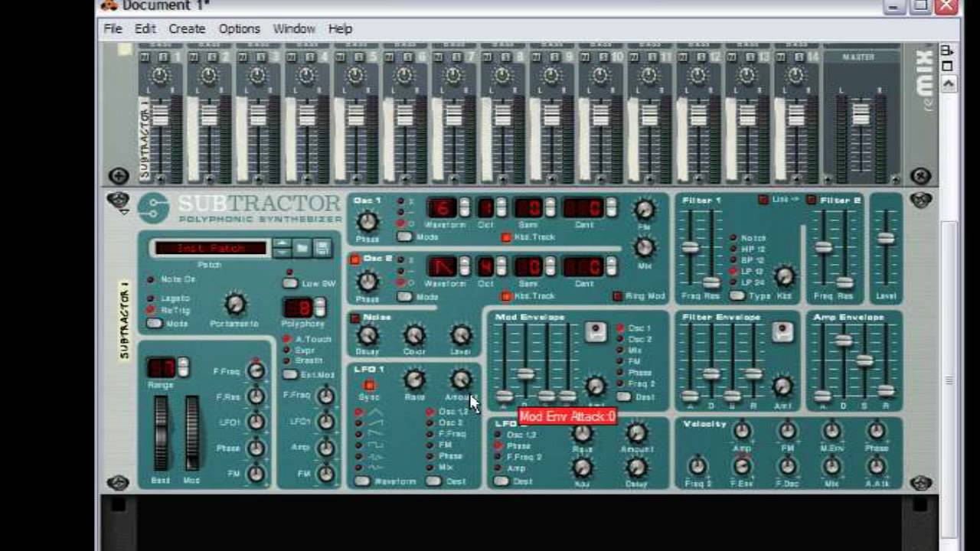Click the Oscillator 1 Phase knob

click(367, 223)
